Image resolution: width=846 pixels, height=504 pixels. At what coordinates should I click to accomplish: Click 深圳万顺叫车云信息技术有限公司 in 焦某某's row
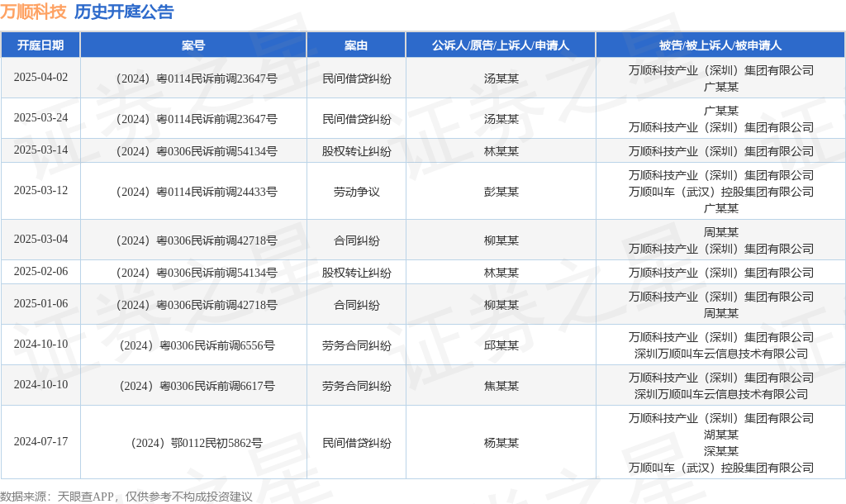(720, 394)
